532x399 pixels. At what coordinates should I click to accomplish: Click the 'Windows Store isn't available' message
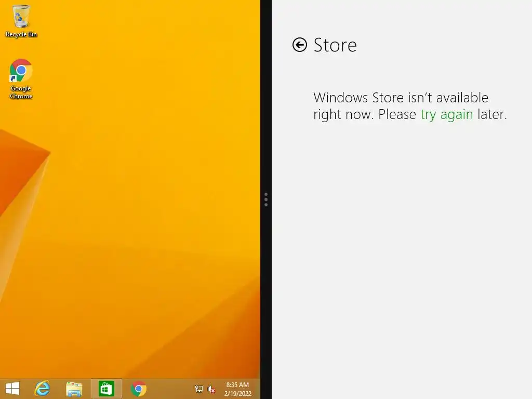pos(410,106)
